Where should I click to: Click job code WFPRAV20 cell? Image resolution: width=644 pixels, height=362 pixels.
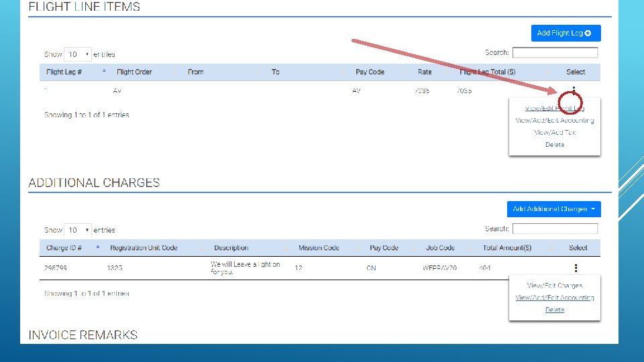pyautogui.click(x=439, y=268)
